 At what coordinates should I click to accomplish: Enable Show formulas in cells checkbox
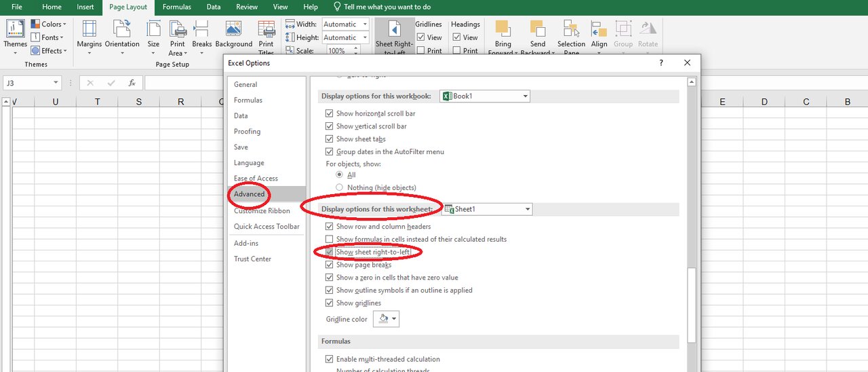click(330, 239)
